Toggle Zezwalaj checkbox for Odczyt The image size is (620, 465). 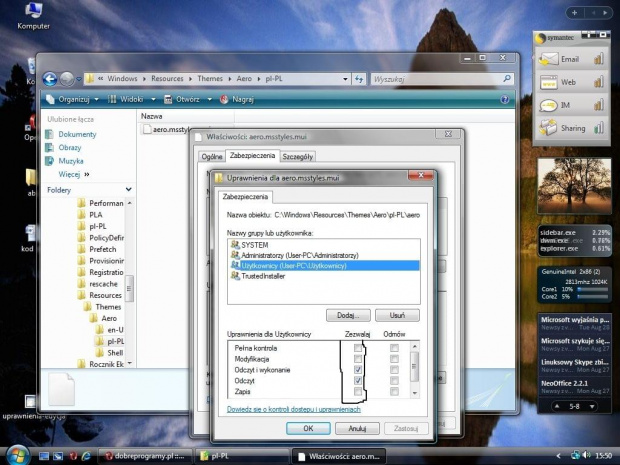(x=357, y=380)
